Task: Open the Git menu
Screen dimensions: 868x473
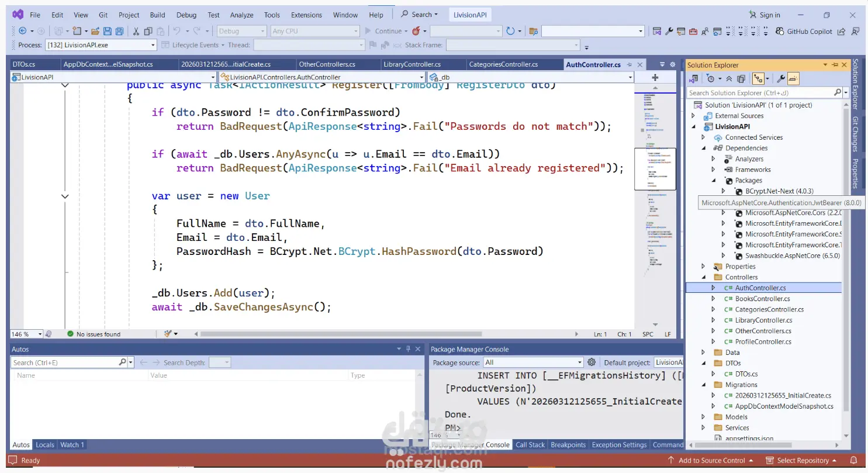Action: pyautogui.click(x=103, y=15)
